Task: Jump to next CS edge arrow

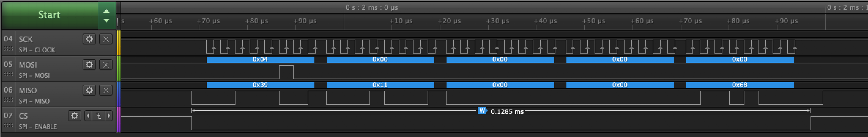Action: (x=109, y=115)
